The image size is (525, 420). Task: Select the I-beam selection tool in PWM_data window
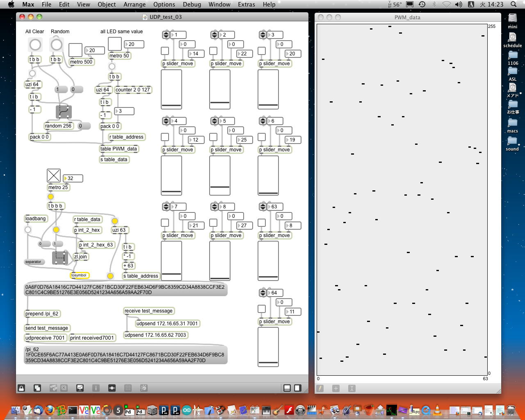tap(352, 388)
